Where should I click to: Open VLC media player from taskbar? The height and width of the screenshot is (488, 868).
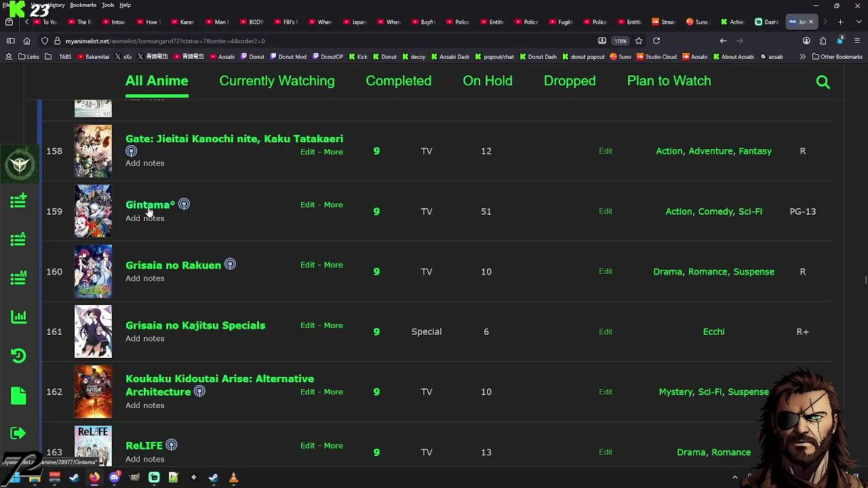coord(233,478)
